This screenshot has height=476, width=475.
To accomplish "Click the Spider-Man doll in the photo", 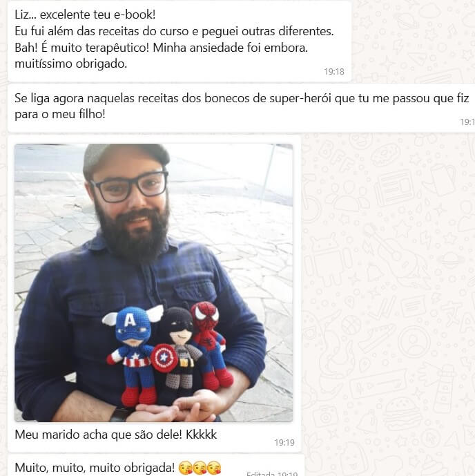I will (211, 345).
